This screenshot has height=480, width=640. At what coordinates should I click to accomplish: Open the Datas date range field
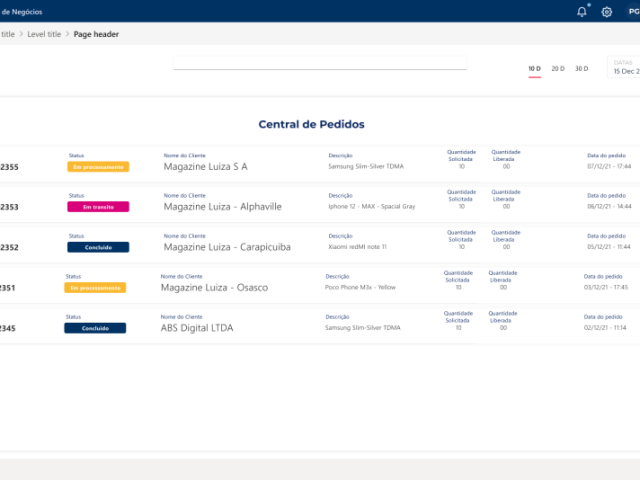[624, 67]
